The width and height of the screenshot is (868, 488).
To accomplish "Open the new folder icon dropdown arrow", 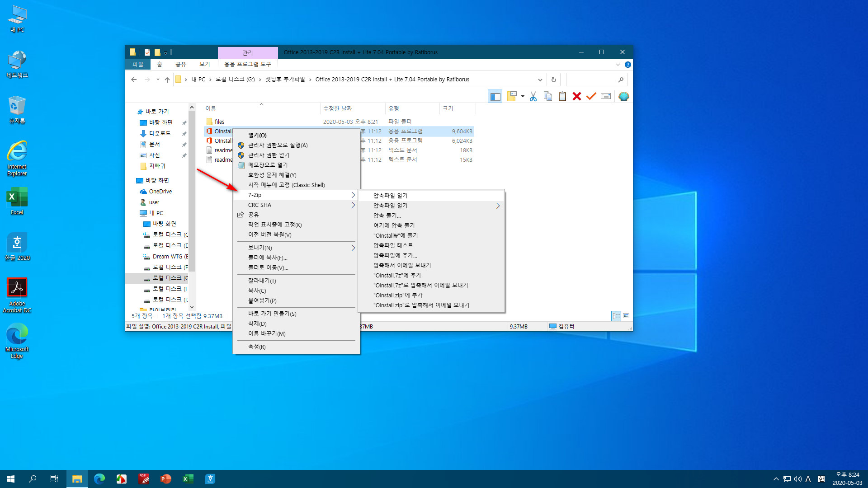I will [523, 96].
